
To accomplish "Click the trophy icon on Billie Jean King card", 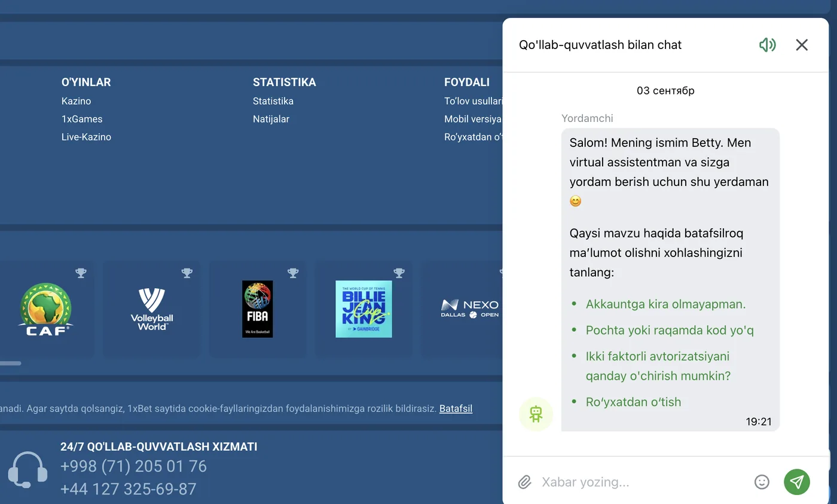I will tap(399, 273).
